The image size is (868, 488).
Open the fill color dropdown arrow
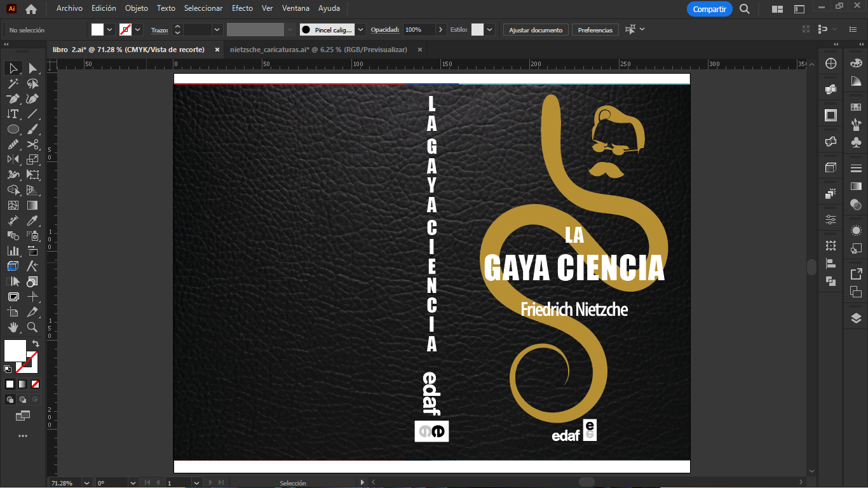[110, 30]
